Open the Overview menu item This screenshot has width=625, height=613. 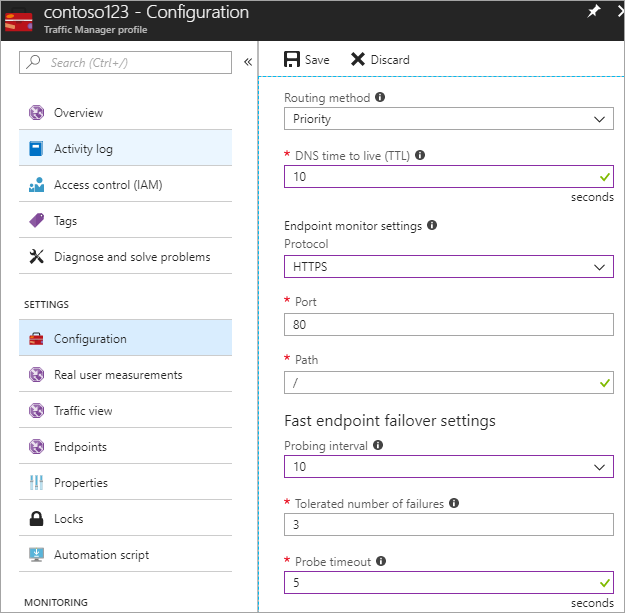[x=125, y=112]
